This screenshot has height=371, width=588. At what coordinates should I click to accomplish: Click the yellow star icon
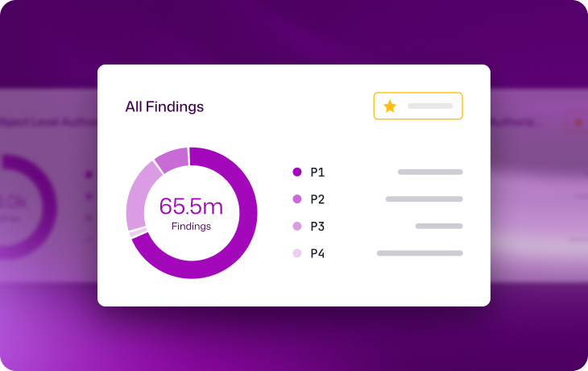pos(390,106)
